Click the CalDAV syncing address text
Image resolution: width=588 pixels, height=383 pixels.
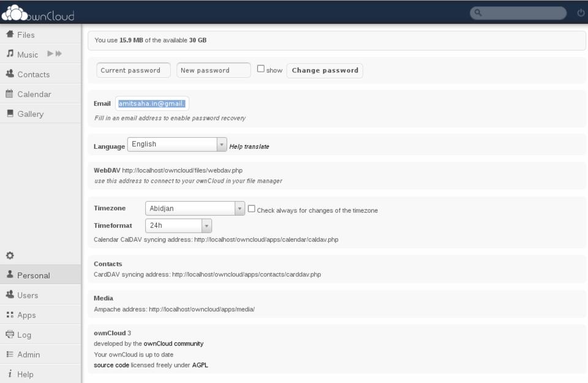[216, 240]
